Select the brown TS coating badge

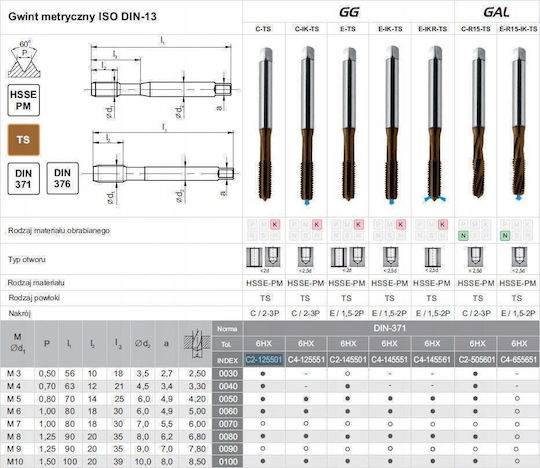pos(23,140)
